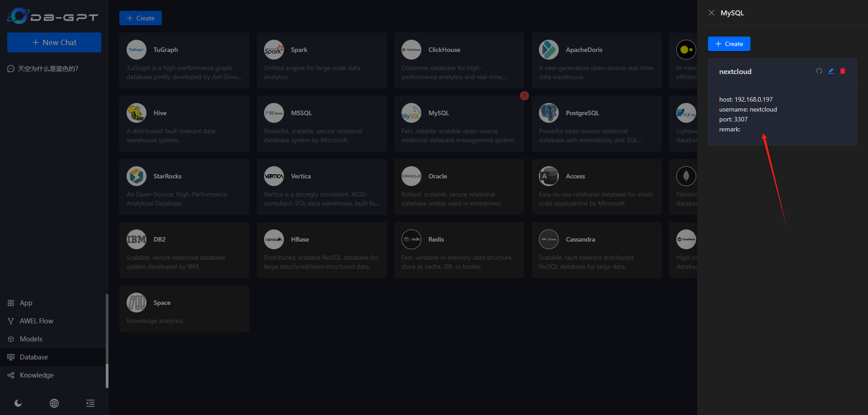Refresh the nextcloud connection
This screenshot has height=415, width=868.
(x=819, y=71)
